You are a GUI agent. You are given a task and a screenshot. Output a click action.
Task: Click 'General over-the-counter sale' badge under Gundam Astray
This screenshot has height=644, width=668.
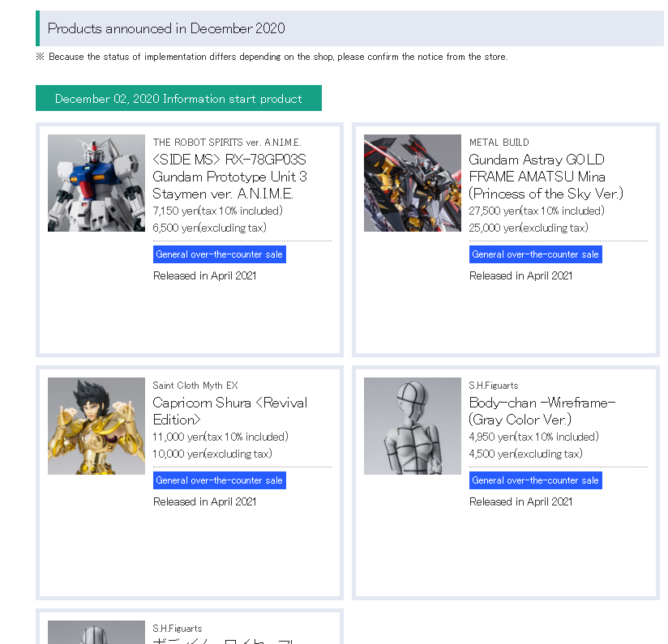(536, 254)
